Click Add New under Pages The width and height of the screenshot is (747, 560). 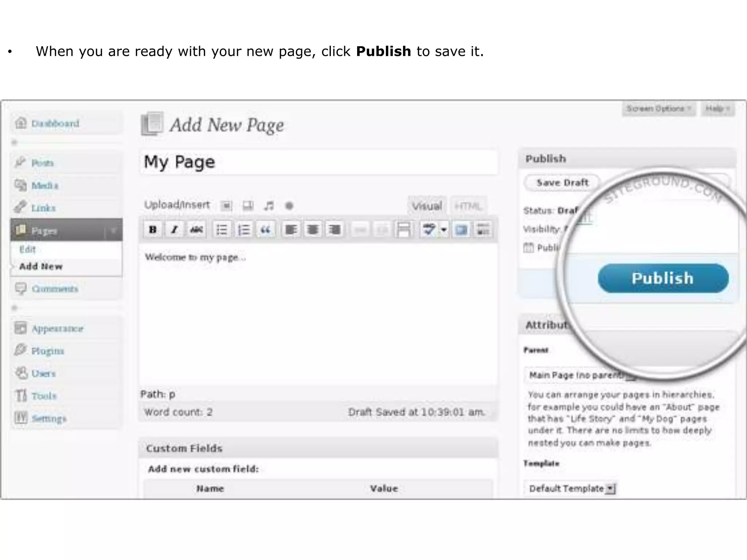click(41, 266)
